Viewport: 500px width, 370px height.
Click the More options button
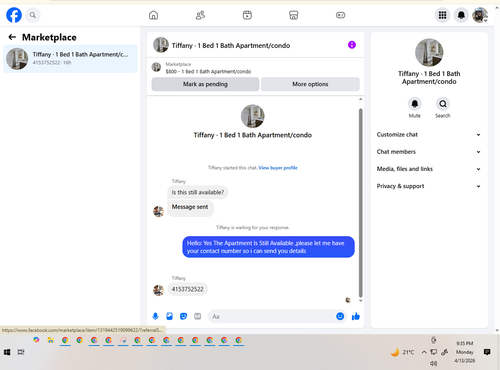(310, 84)
